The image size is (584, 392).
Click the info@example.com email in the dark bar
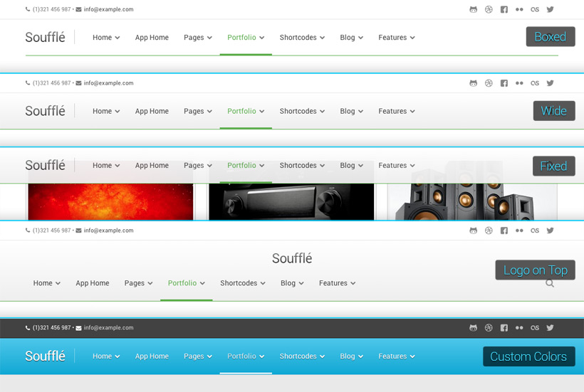[108, 328]
